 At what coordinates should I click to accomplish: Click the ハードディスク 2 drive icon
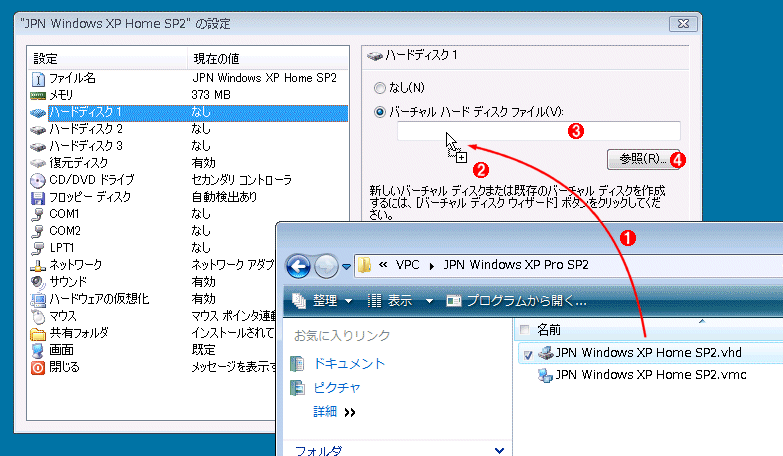coord(38,130)
